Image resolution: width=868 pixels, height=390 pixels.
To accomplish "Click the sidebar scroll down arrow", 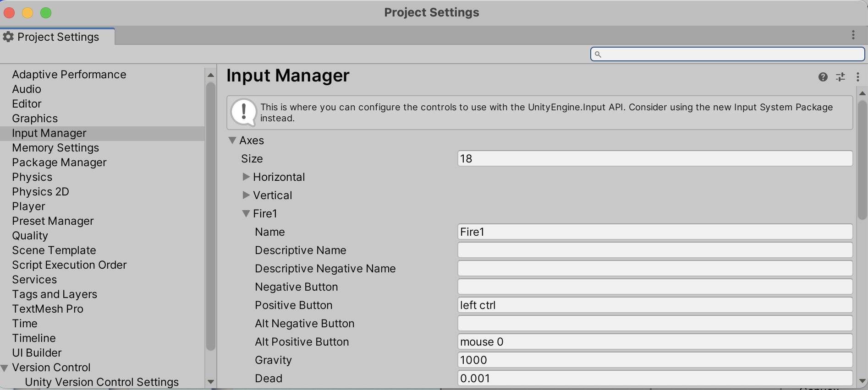I will click(x=210, y=382).
